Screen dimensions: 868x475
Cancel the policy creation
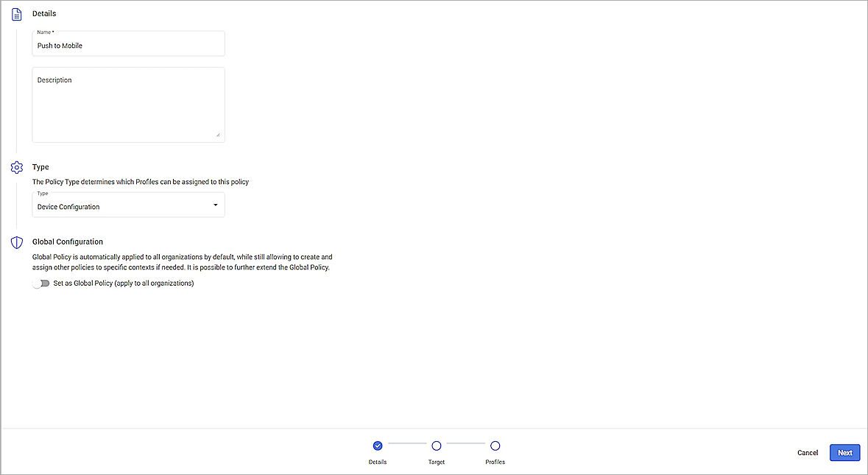[x=808, y=453]
